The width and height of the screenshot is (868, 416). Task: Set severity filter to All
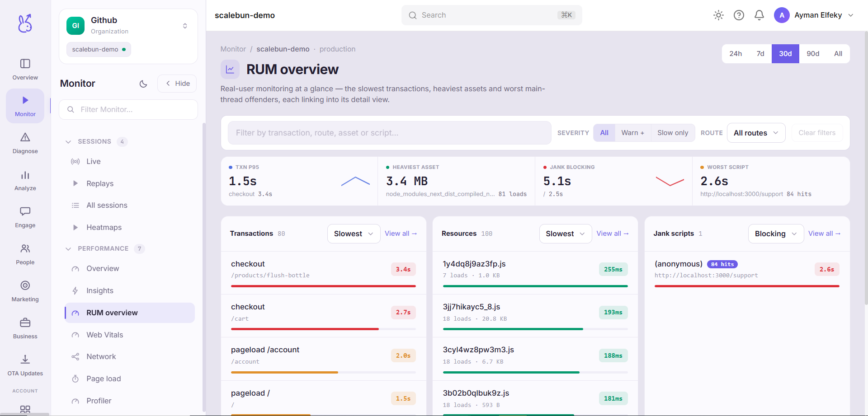coord(604,133)
